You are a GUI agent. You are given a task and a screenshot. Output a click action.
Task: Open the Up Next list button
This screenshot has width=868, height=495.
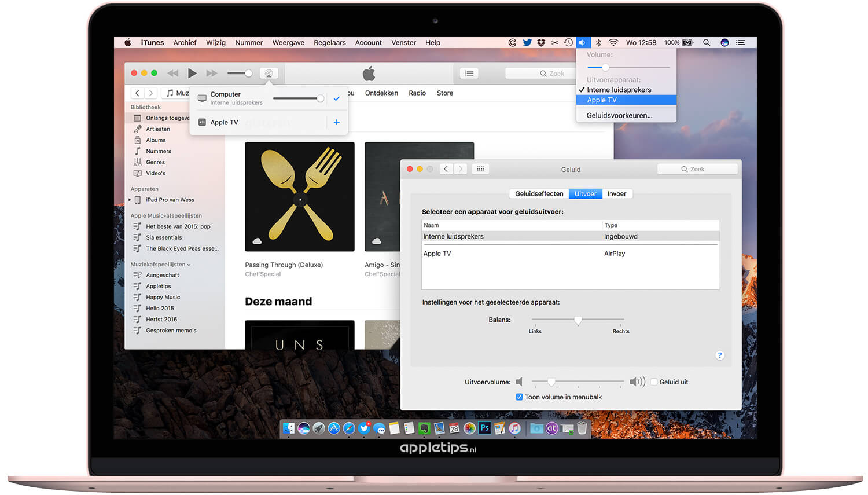(x=469, y=73)
